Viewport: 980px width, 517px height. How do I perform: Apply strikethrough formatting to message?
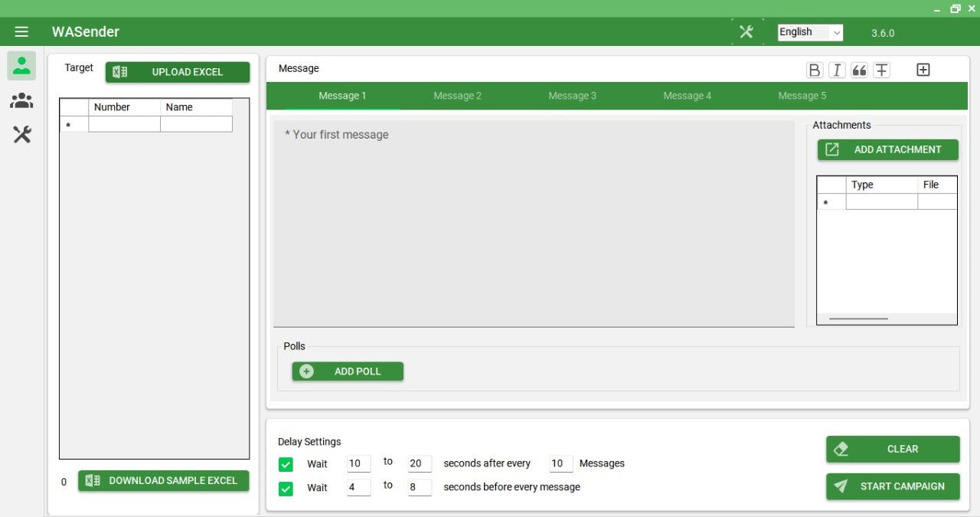coord(882,70)
